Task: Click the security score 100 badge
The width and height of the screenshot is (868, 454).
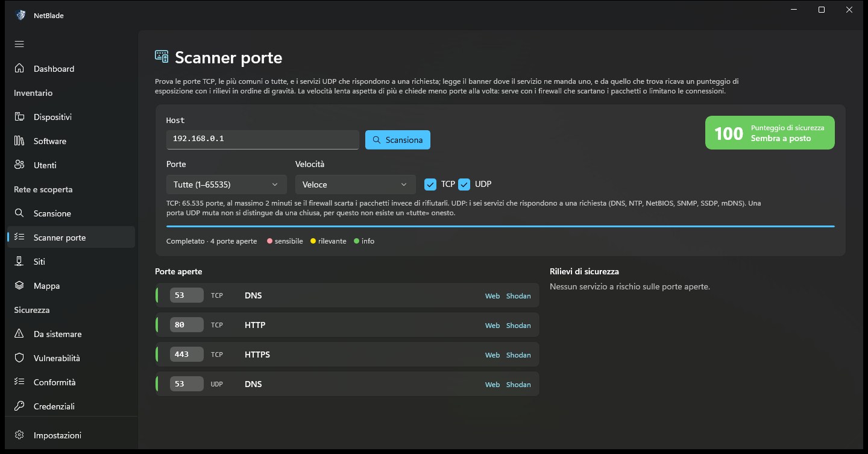Action: pyautogui.click(x=770, y=133)
